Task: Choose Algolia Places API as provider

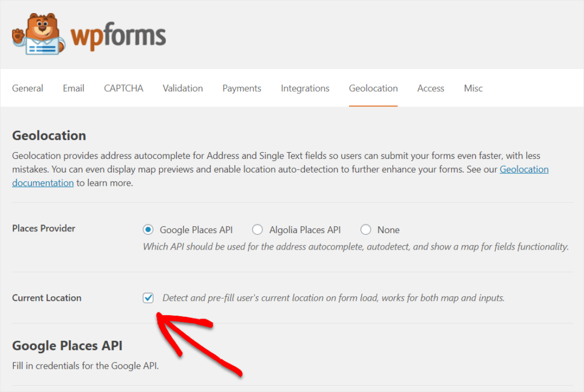Action: click(x=258, y=230)
